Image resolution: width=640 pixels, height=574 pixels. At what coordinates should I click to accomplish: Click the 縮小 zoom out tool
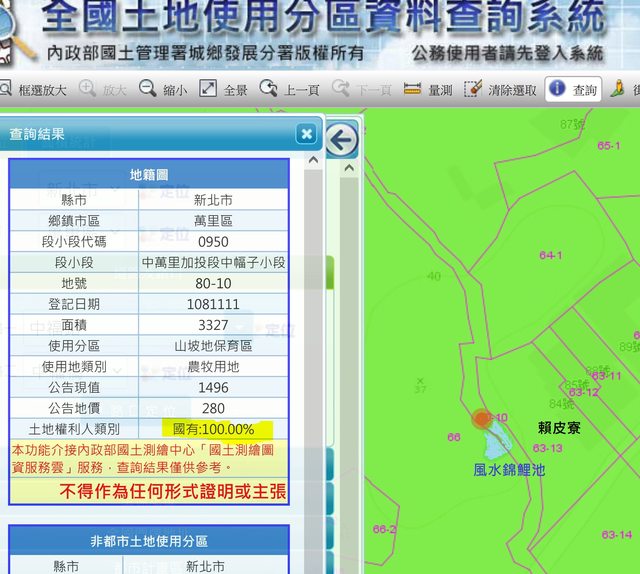click(163, 90)
